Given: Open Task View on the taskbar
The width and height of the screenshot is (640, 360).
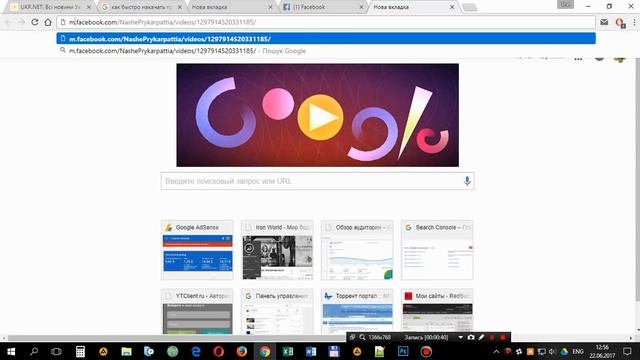Looking at the screenshot, I should (x=56, y=351).
